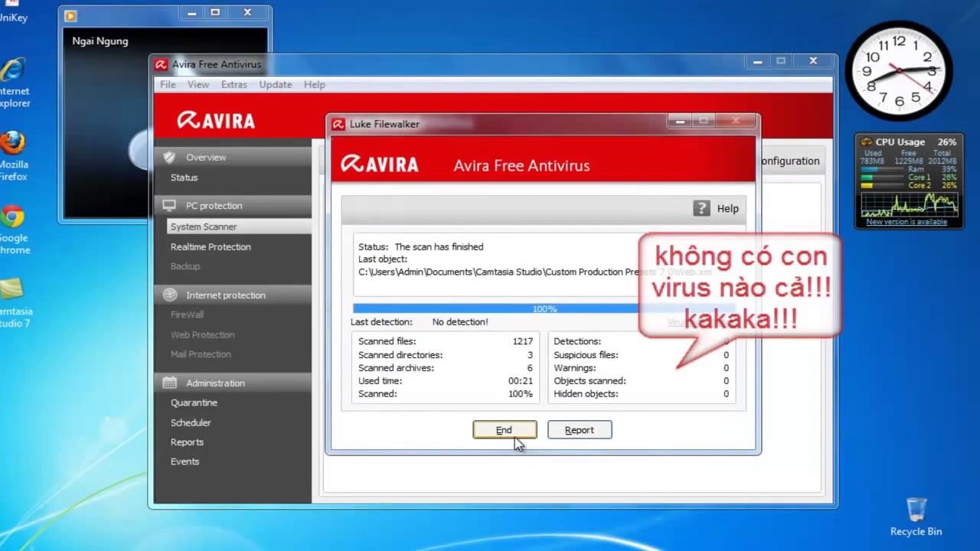Open the Mozilla Firefox desktop icon
This screenshot has width=980, height=551.
(x=14, y=156)
